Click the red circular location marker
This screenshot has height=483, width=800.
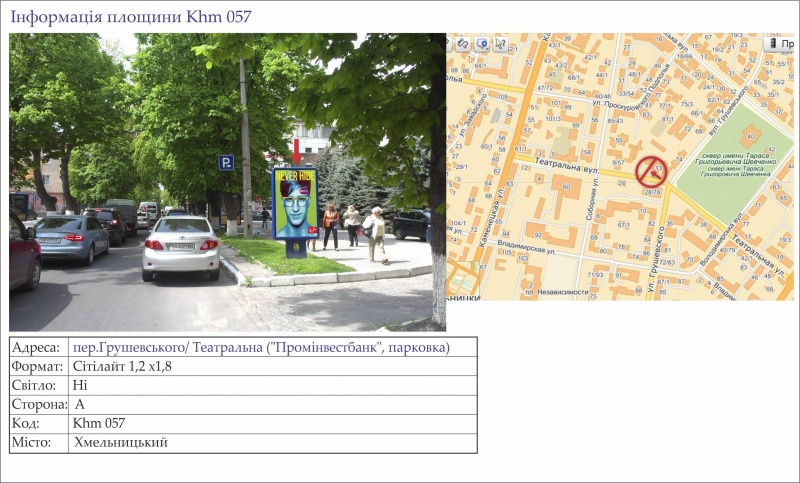pyautogui.click(x=651, y=171)
